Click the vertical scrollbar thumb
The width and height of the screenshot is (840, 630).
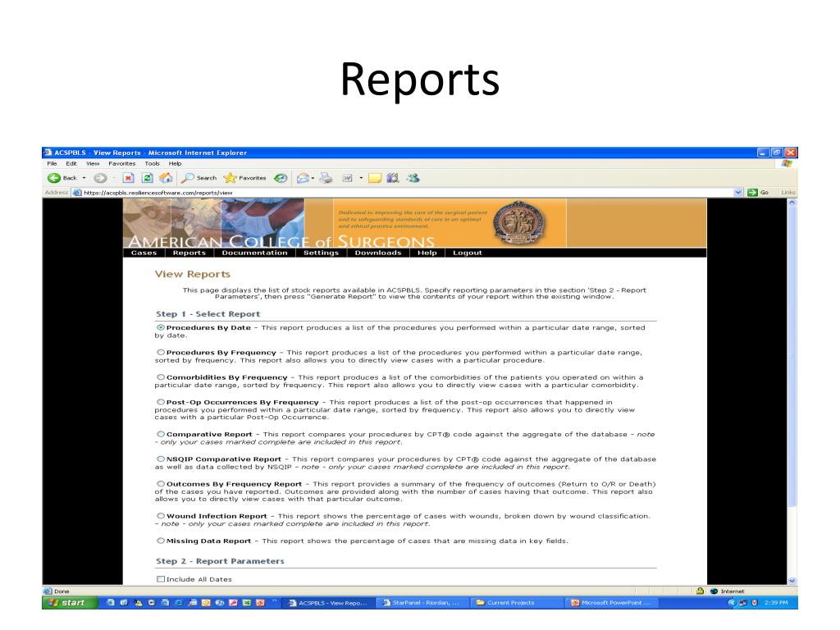tap(792, 358)
